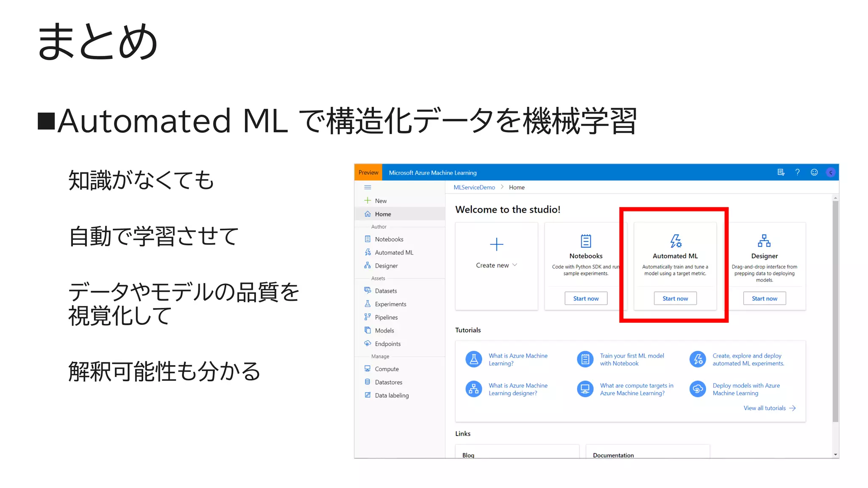Open What is Azure Machine Learning? tutorial link
The height and width of the screenshot is (488, 868).
click(518, 359)
